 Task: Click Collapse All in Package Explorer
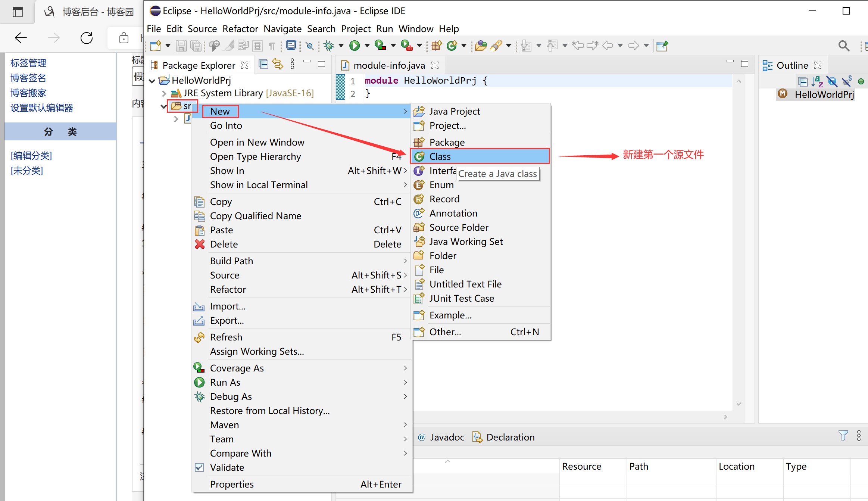click(263, 64)
